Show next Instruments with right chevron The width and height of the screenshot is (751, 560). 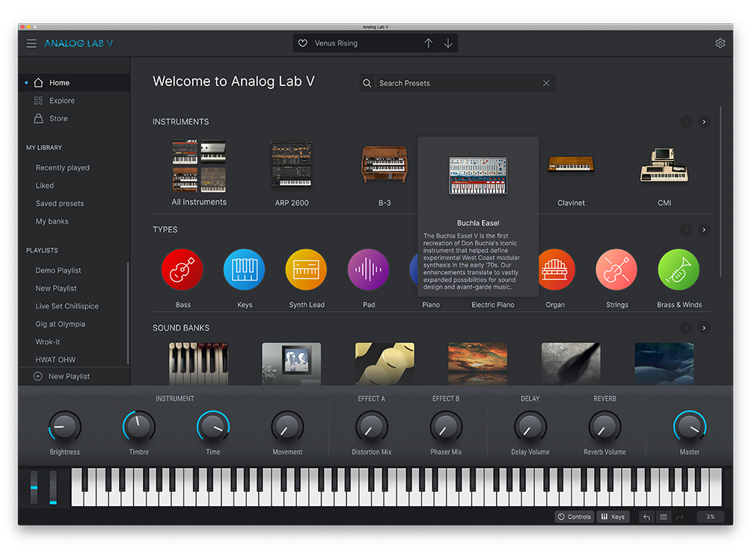704,122
